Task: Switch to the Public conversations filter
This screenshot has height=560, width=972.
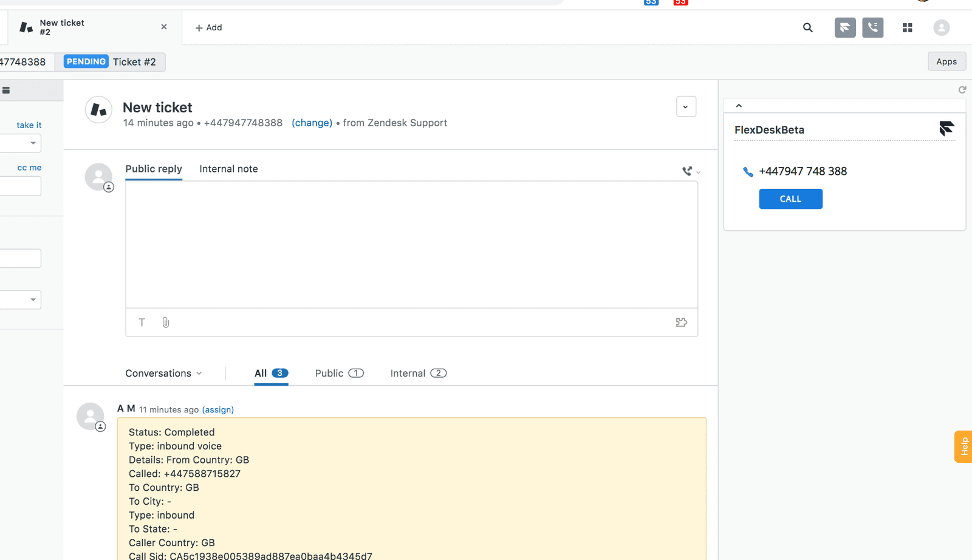Action: point(338,373)
